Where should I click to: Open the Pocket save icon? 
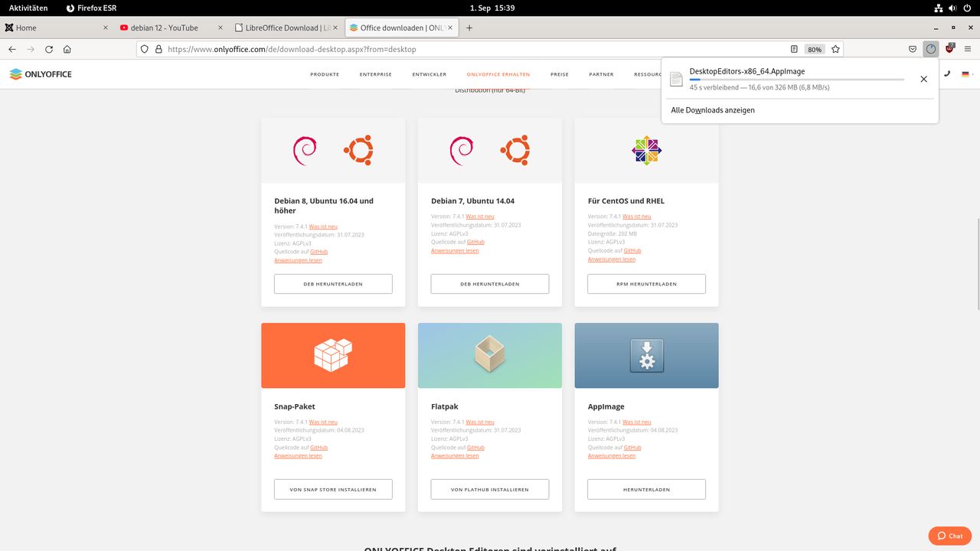[x=913, y=49]
